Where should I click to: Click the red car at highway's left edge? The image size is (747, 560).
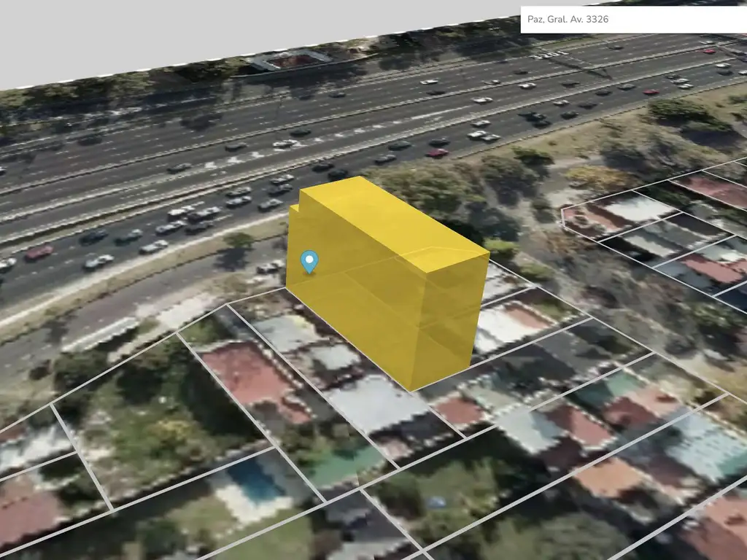[38, 252]
